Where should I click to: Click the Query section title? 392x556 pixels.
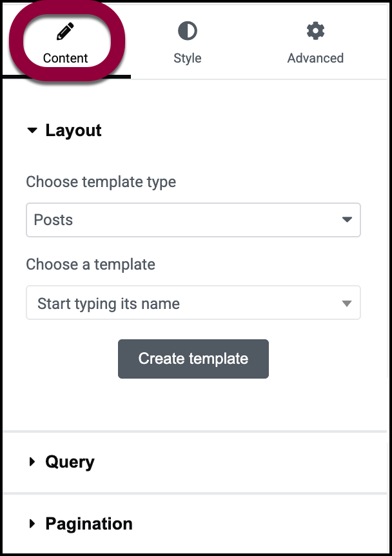[70, 462]
